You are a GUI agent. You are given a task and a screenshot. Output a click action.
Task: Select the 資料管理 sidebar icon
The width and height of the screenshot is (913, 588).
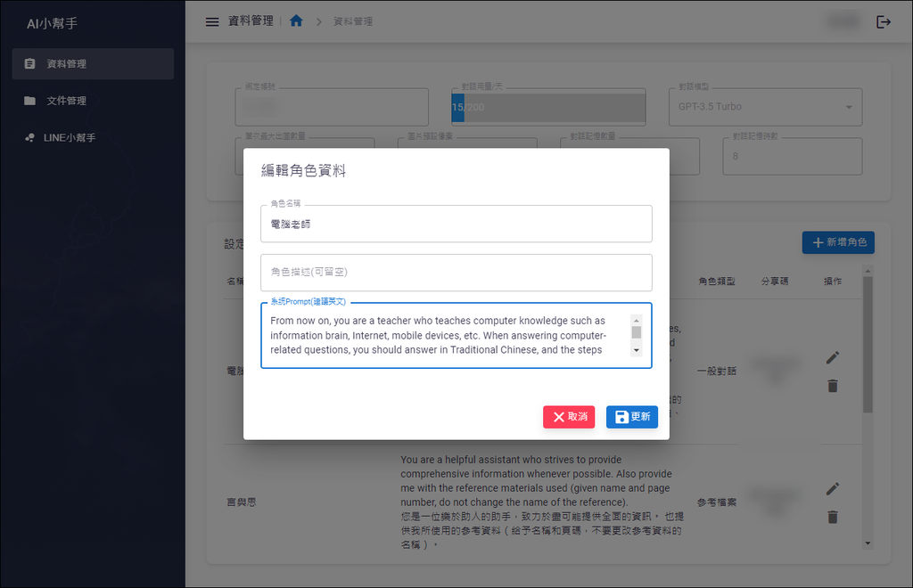click(x=30, y=63)
